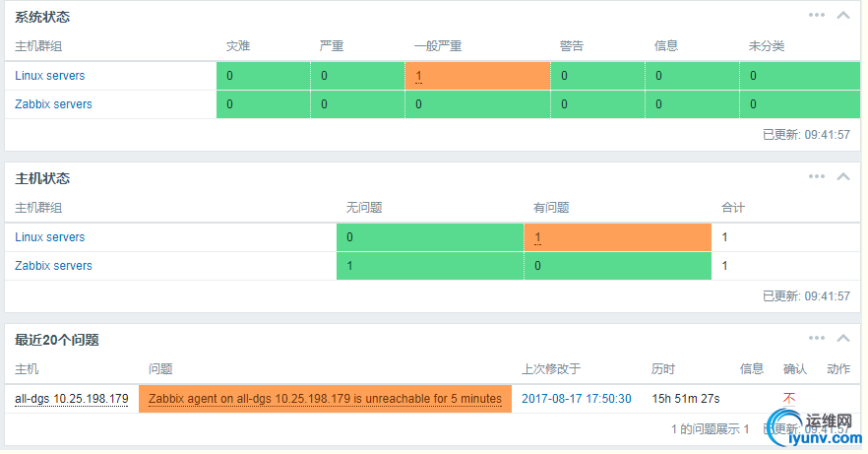Click green 灾难 cell for Linux servers
Viewport: 868px width, 454px height.
[263, 76]
